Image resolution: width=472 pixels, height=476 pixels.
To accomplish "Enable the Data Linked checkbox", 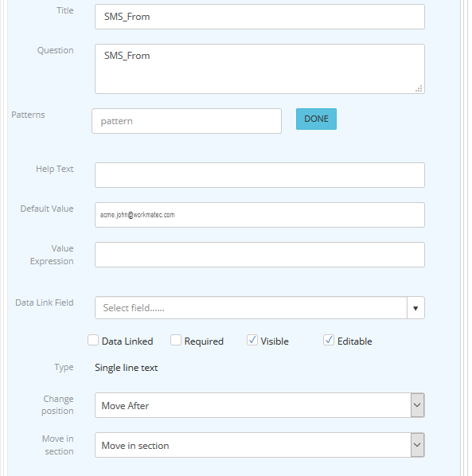I will click(x=93, y=340).
